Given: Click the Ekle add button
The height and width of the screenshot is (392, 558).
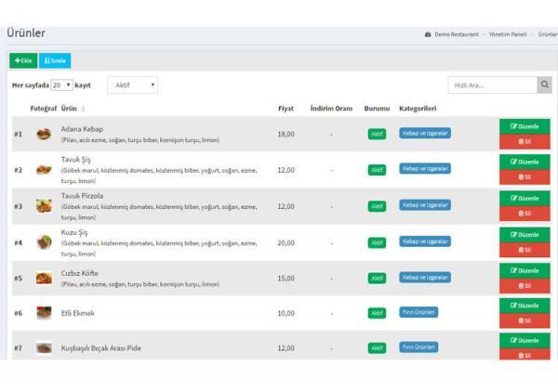Looking at the screenshot, I should click(x=23, y=60).
